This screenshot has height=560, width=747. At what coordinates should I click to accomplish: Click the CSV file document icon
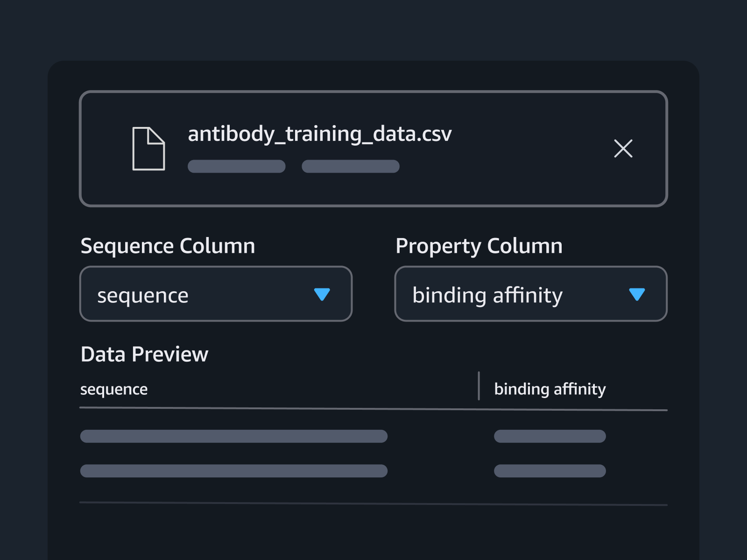pyautogui.click(x=148, y=148)
